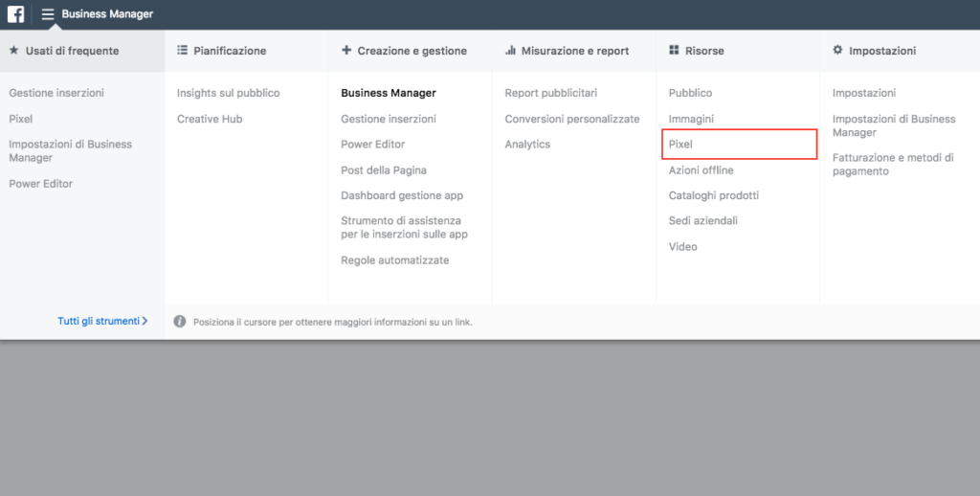
Task: Open Analytics under Misurazione e report
Action: pyautogui.click(x=527, y=144)
